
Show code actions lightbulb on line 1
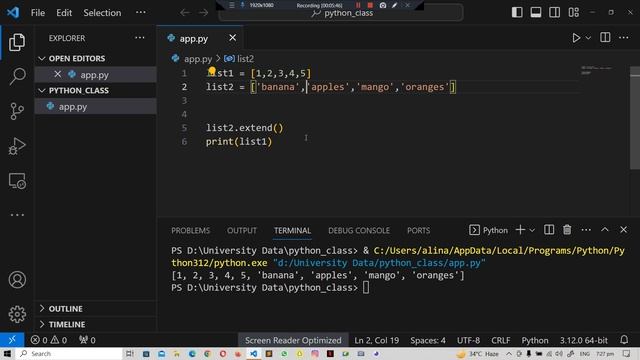pos(211,71)
